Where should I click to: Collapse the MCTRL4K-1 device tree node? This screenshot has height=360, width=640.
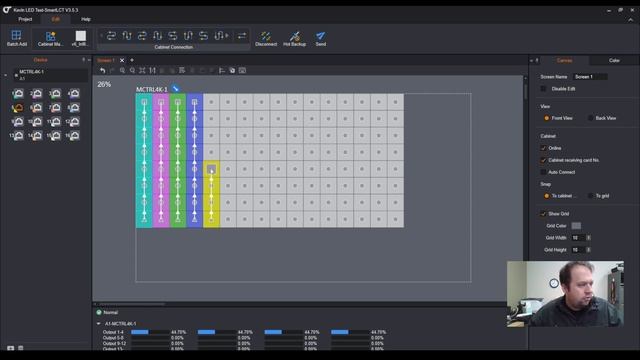pyautogui.click(x=6, y=75)
